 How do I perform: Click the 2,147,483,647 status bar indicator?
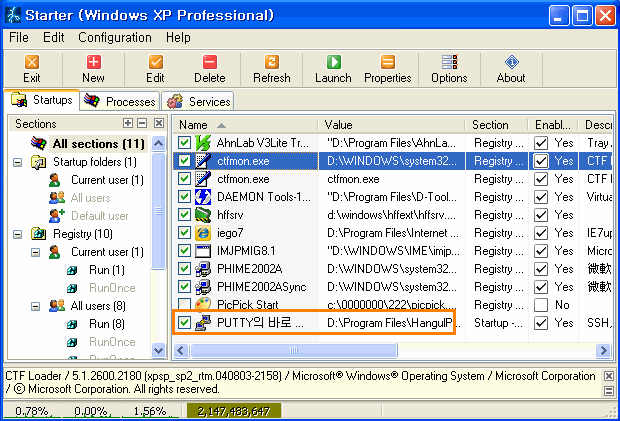[x=234, y=412]
